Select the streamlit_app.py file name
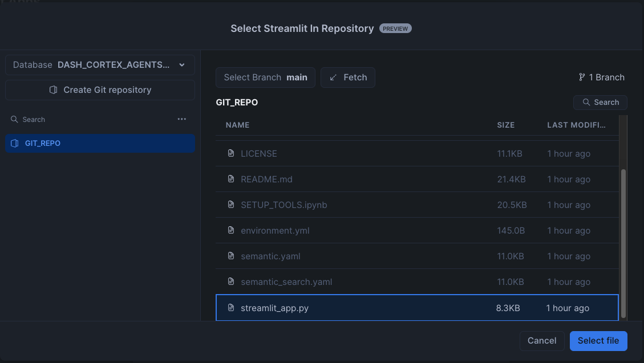The width and height of the screenshot is (644, 363). click(274, 308)
